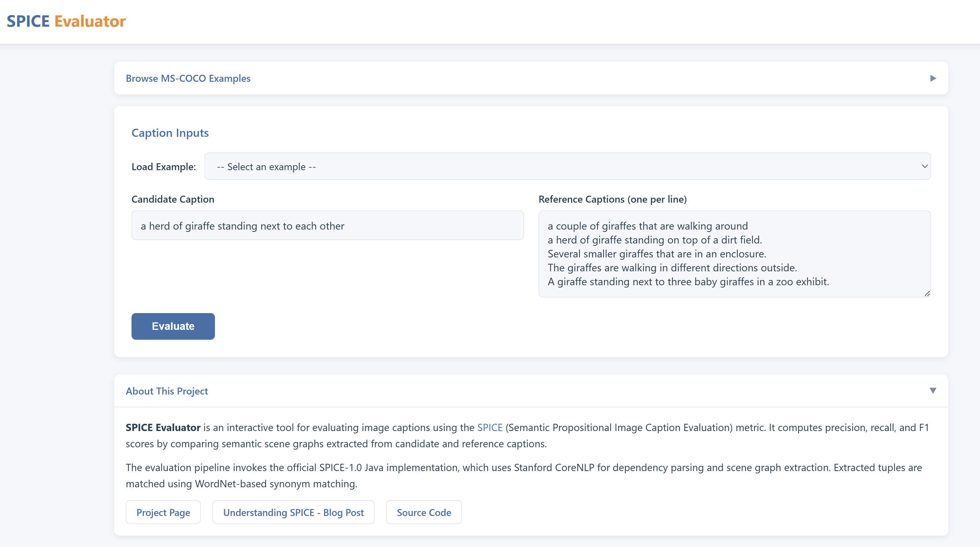Open the Project Page

(163, 512)
